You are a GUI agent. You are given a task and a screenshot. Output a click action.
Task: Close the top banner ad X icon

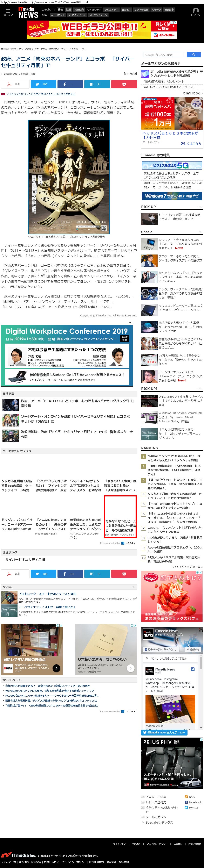click(175, 23)
